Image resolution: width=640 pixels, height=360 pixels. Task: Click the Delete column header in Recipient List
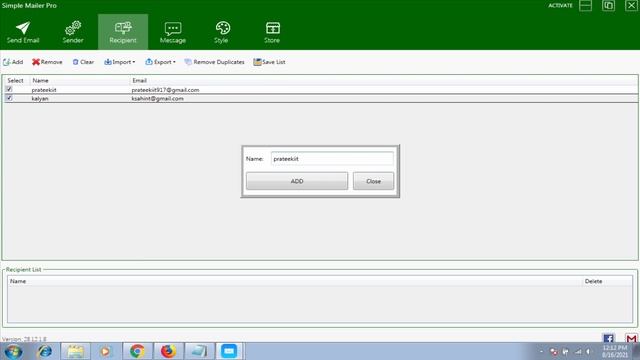click(593, 281)
